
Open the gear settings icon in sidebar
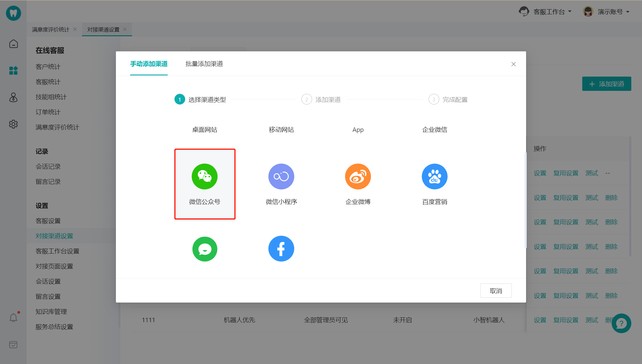(x=13, y=124)
